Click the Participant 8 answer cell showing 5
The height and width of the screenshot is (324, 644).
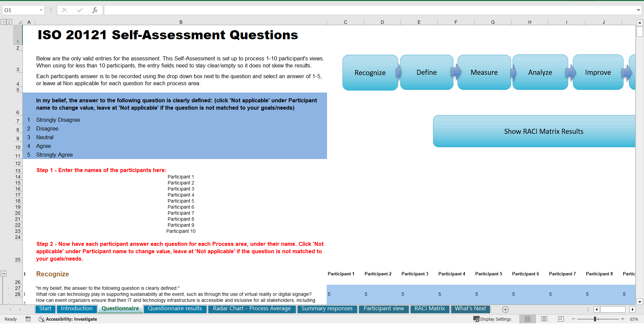(x=603, y=294)
